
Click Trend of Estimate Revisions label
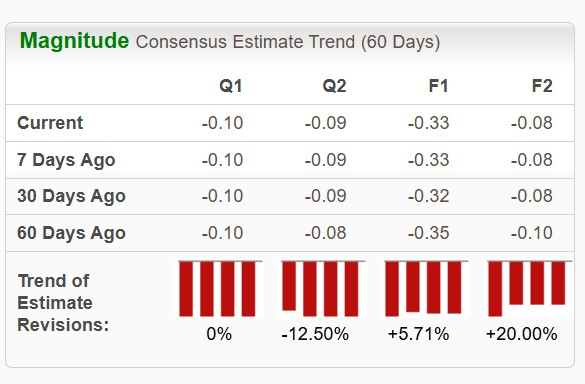[63, 303]
